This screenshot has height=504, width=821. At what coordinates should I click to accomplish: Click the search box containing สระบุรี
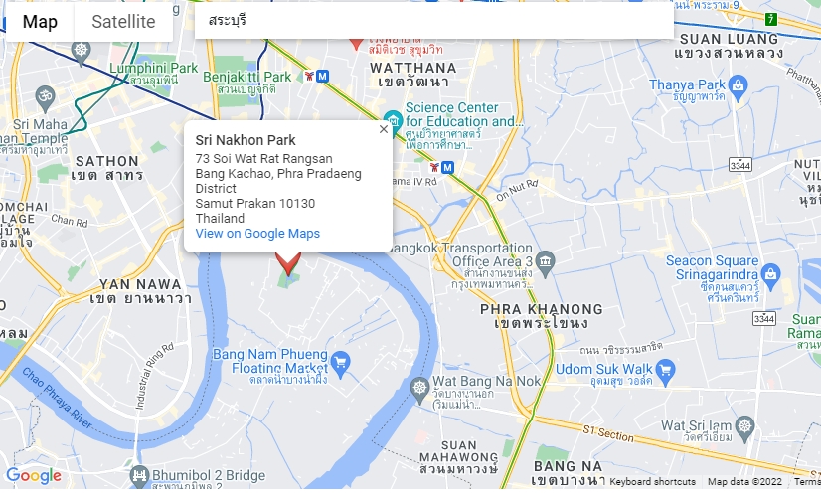click(434, 21)
